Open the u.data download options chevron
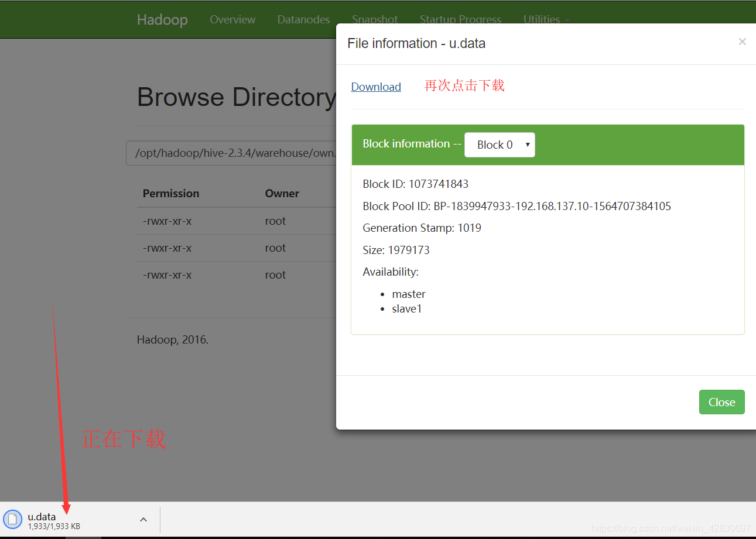Screen dimensions: 756x539 [x=143, y=519]
